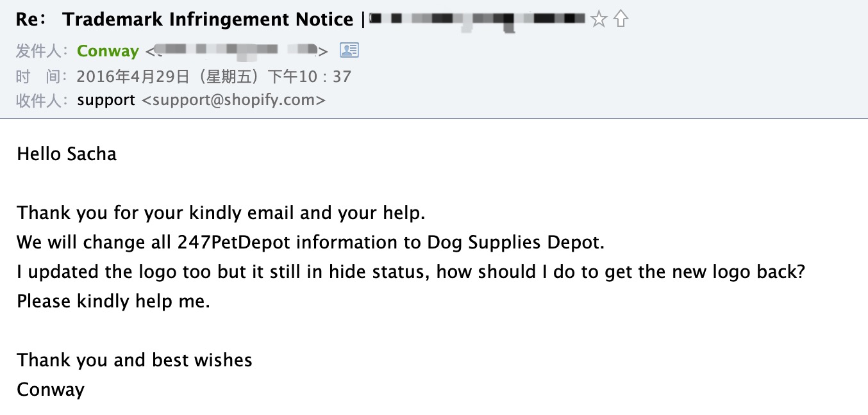Click the Hello Sacha greeting line
Screen dimensions: 868x415
[x=67, y=154]
